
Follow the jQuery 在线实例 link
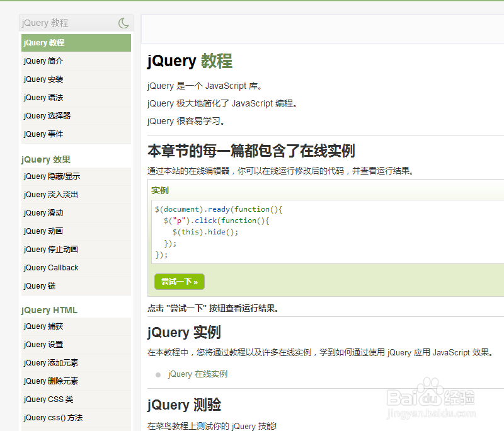[198, 374]
